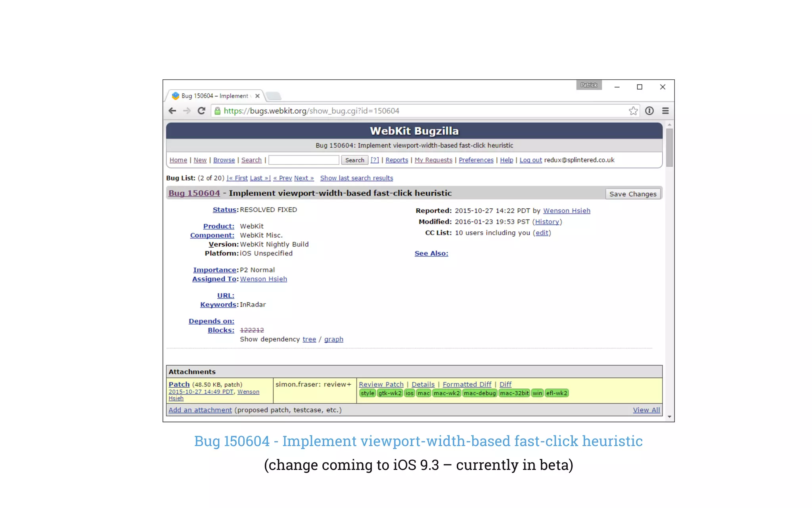Click the Save Changes button

click(x=633, y=194)
